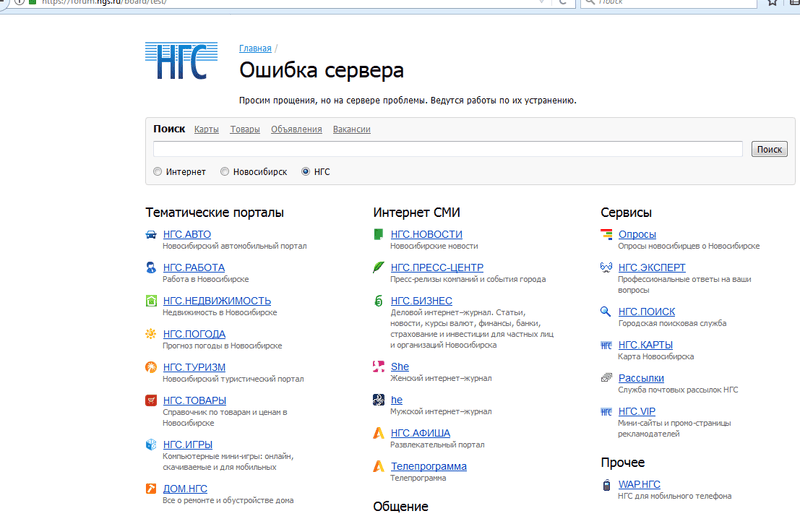Open the НГС.ИГРЫ link

pyautogui.click(x=188, y=445)
